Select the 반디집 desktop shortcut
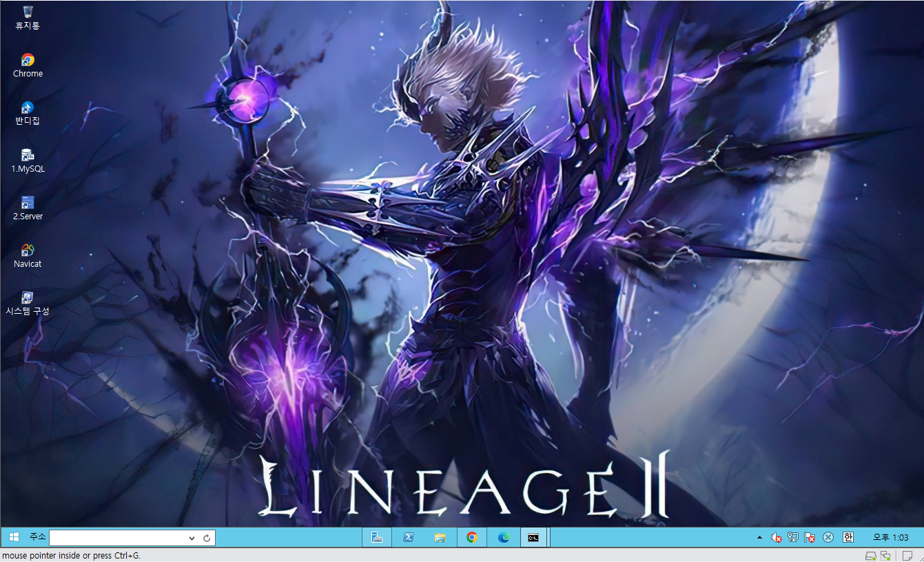Viewport: 924px width, 562px height. coord(28,112)
